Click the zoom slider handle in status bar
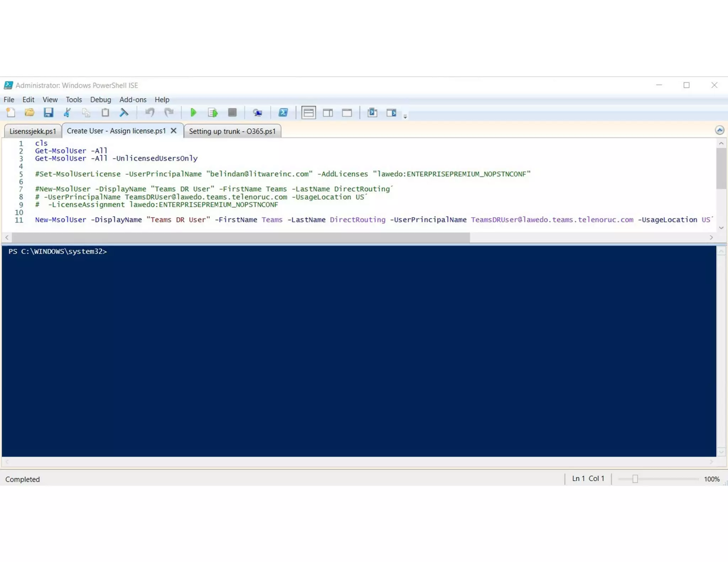728x562 pixels. (x=635, y=479)
